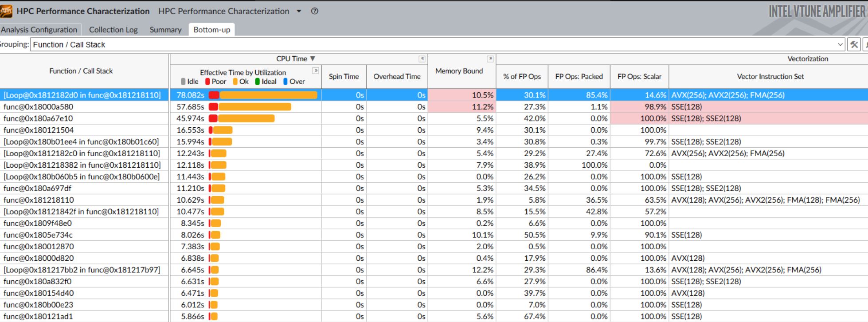The height and width of the screenshot is (322, 868).
Task: Collapse the CPU Time column group
Action: tap(422, 59)
